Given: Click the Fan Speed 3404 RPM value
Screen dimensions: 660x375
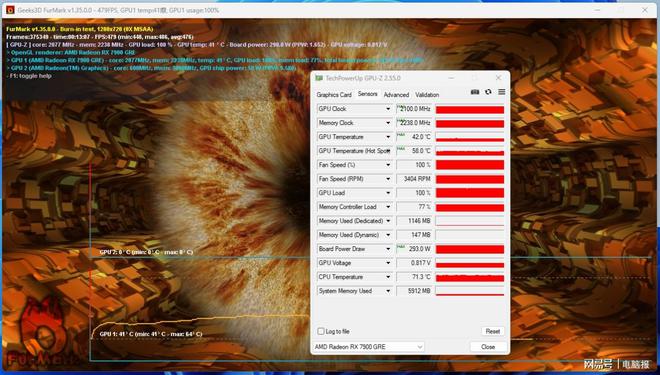Looking at the screenshot, I should [x=415, y=179].
